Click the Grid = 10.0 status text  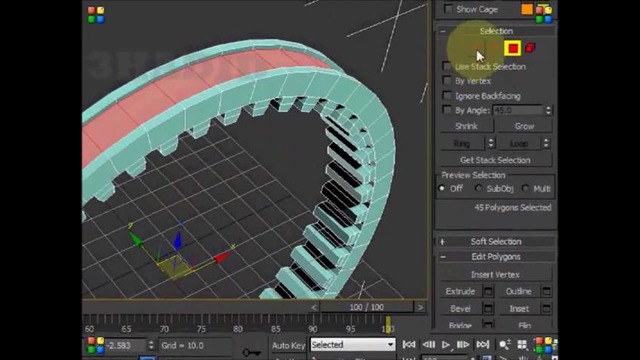(182, 345)
